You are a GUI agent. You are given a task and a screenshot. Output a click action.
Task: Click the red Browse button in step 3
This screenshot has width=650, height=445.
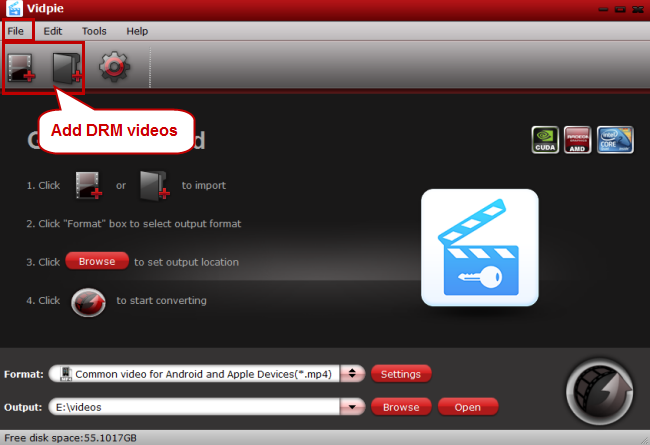pyautogui.click(x=97, y=261)
